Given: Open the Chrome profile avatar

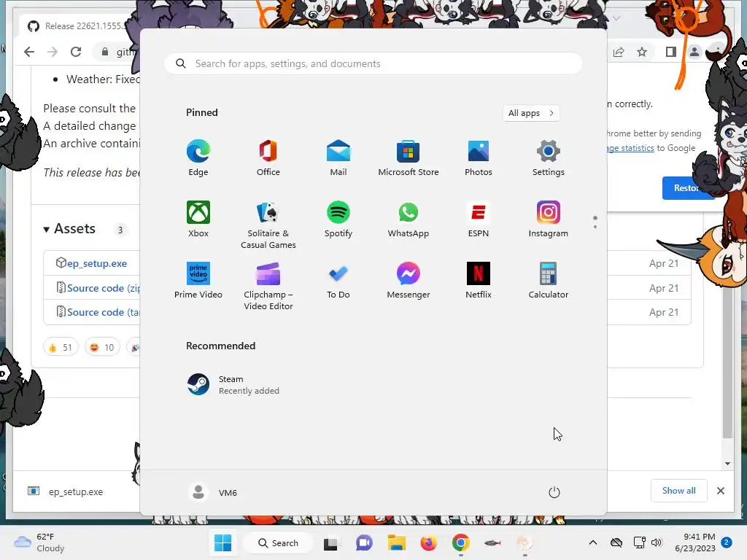Looking at the screenshot, I should pyautogui.click(x=694, y=52).
